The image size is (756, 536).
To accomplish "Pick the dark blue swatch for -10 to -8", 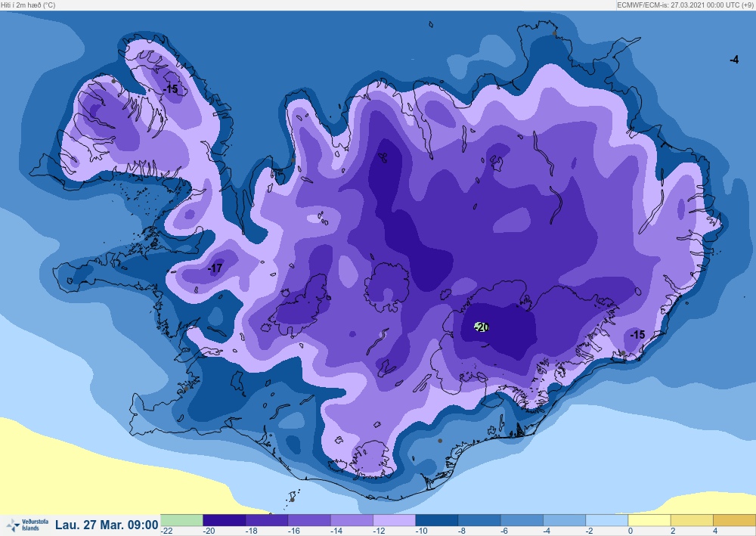I will 437,520.
